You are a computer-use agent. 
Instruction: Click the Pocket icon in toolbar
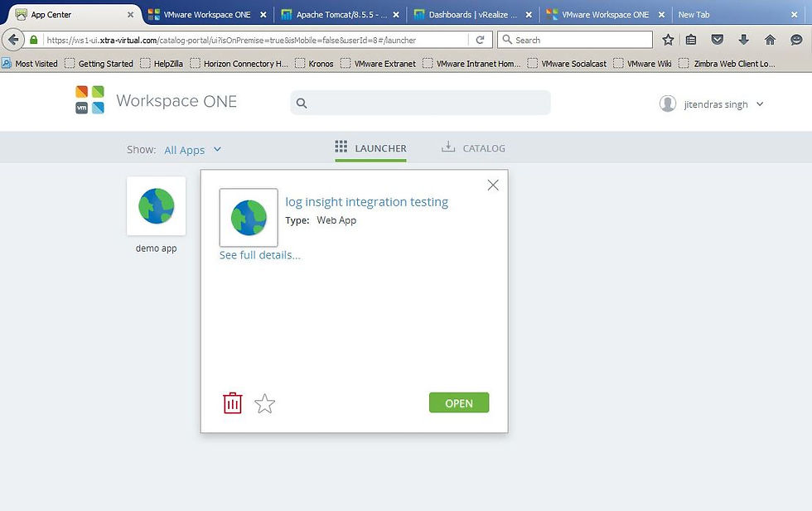pyautogui.click(x=718, y=40)
